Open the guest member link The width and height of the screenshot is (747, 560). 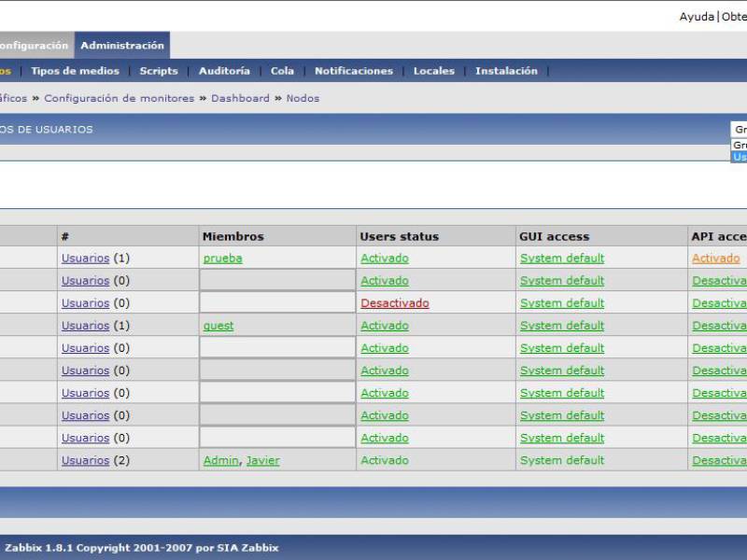click(x=218, y=326)
